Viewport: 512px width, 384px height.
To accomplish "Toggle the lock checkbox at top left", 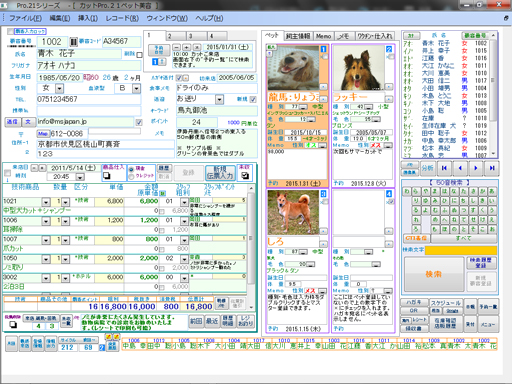I will (x=10, y=31).
